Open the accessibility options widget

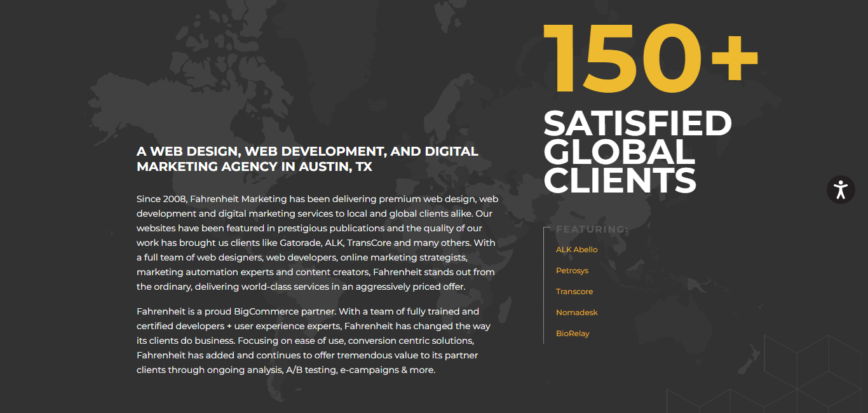841,189
